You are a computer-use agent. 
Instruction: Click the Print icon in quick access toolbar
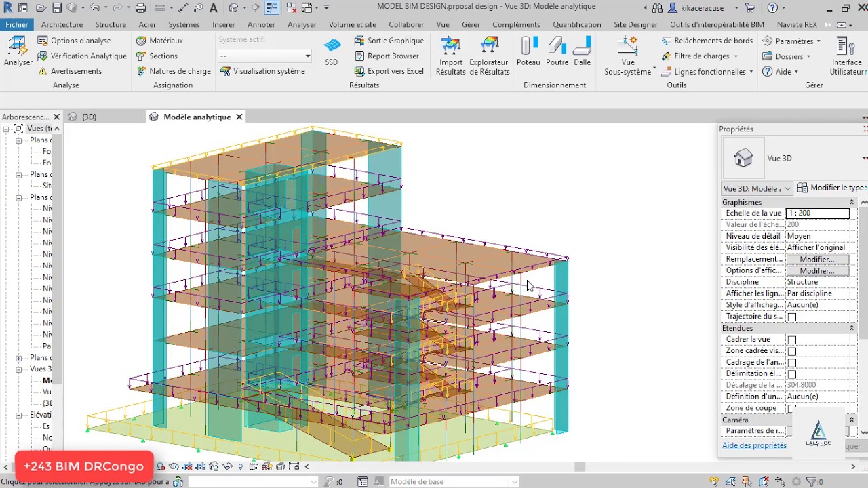click(x=140, y=8)
